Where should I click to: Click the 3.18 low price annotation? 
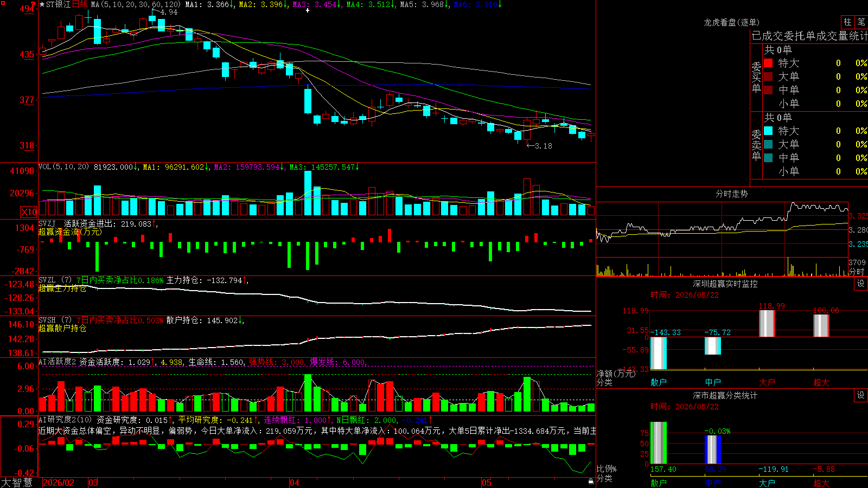coord(544,146)
